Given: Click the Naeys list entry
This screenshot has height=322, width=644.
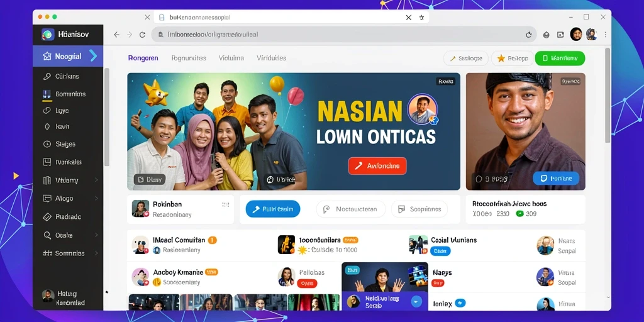Looking at the screenshot, I should click(442, 272).
